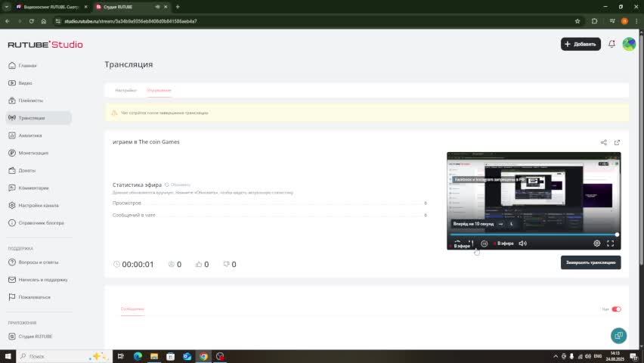Open Монетизация in sidebar
The image size is (644, 363).
click(28, 153)
